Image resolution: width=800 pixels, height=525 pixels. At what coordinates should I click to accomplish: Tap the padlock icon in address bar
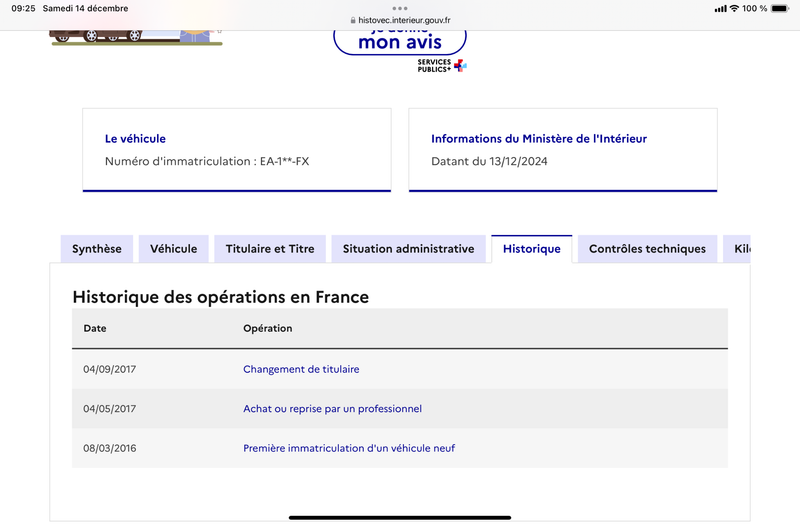[353, 20]
